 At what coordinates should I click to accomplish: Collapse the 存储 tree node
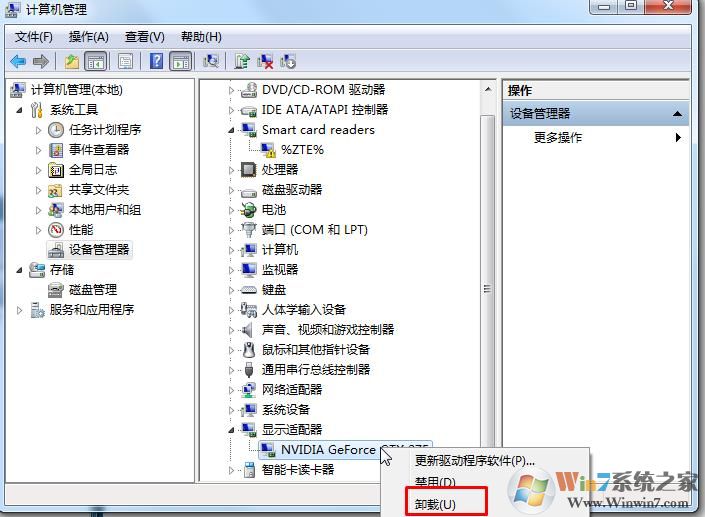tap(19, 270)
